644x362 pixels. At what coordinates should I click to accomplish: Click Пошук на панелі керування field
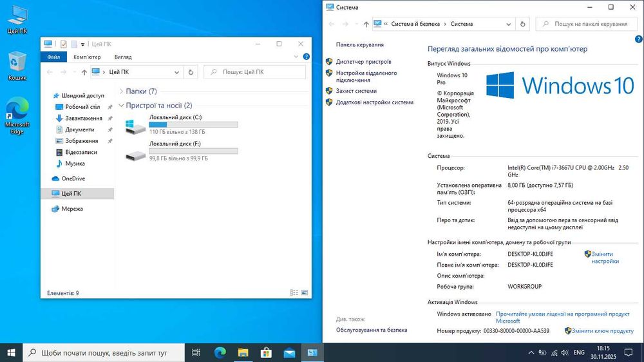click(x=587, y=24)
